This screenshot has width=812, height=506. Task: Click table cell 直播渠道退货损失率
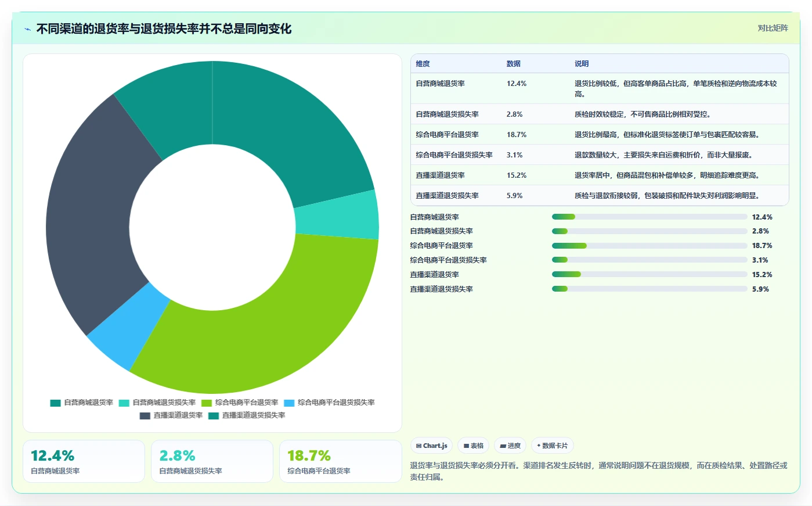coord(447,196)
